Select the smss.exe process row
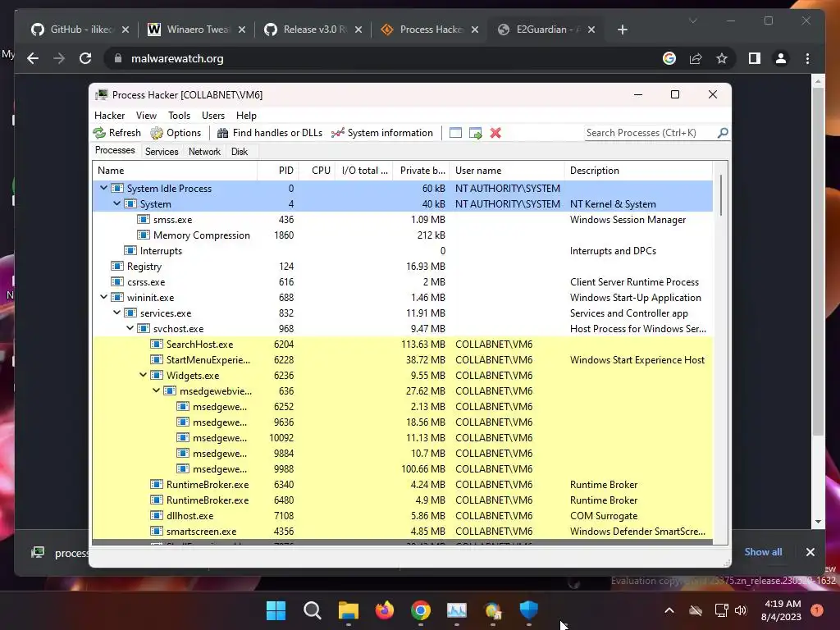Viewport: 840px width, 630px height. (x=402, y=220)
